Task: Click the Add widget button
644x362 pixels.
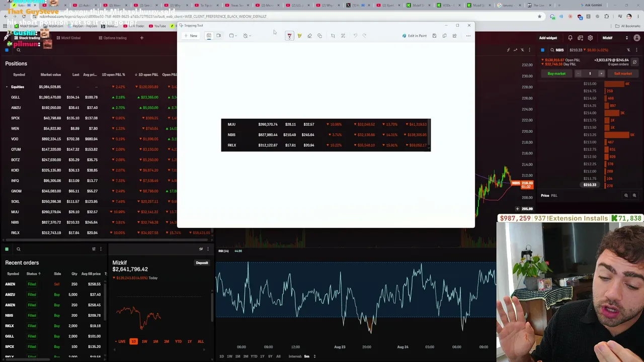Action: tap(548, 38)
